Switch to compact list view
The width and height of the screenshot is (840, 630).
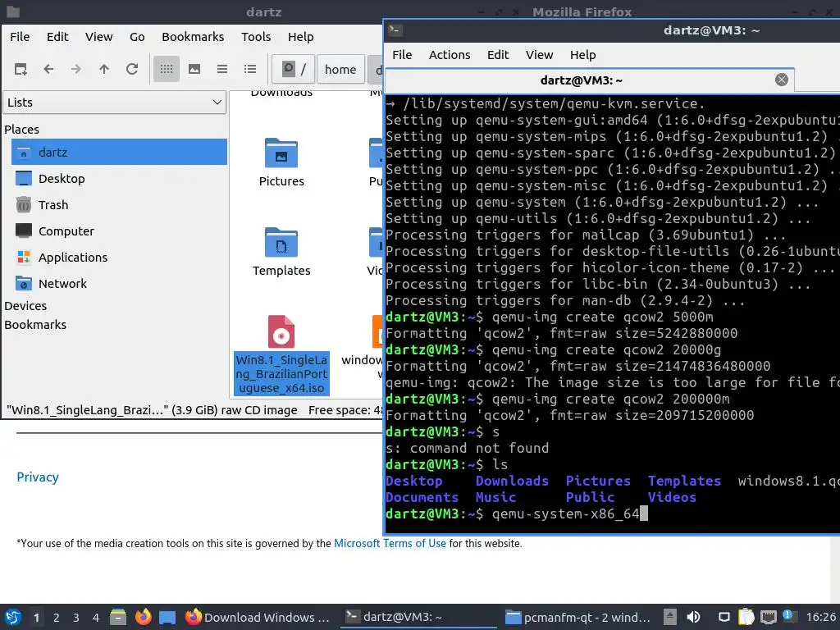[x=221, y=69]
